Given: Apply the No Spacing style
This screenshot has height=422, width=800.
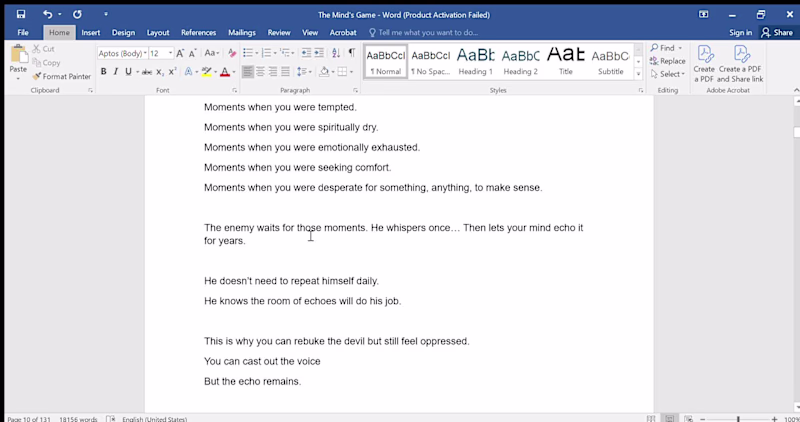Looking at the screenshot, I should point(431,61).
